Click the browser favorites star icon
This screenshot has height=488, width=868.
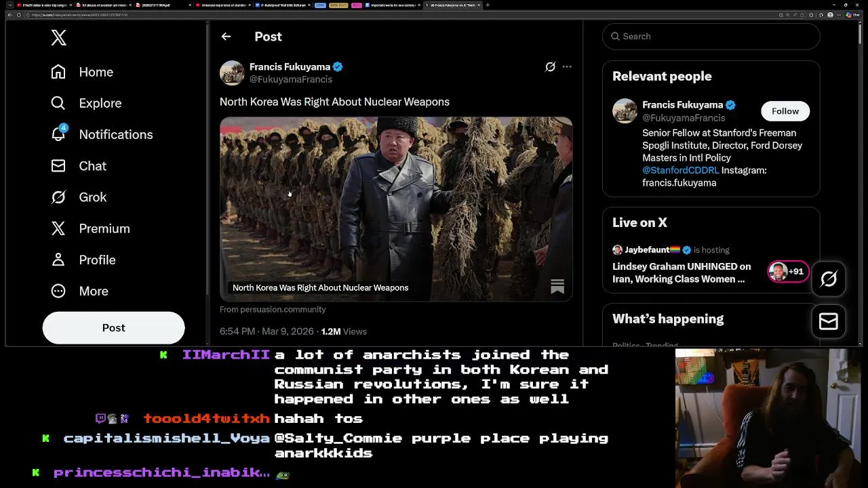(x=802, y=14)
